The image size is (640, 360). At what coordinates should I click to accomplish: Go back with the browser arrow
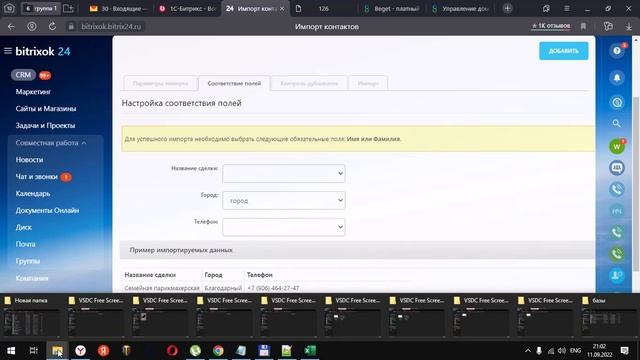pyautogui.click(x=11, y=27)
